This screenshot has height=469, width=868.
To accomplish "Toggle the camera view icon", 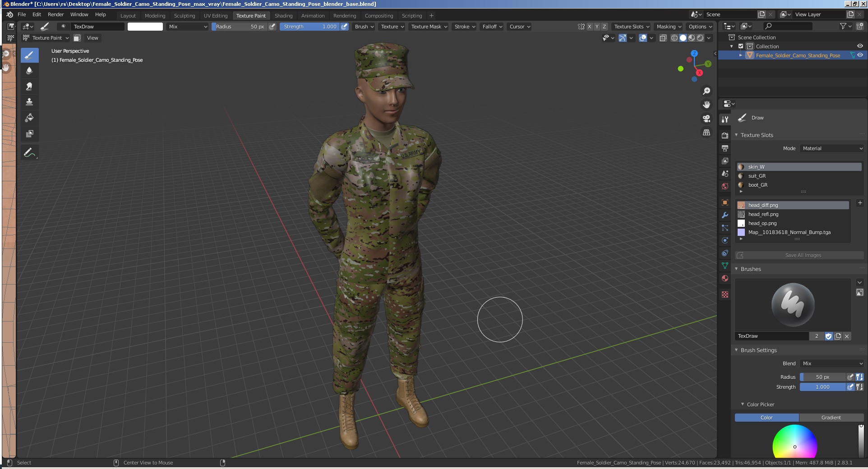I will [x=706, y=119].
